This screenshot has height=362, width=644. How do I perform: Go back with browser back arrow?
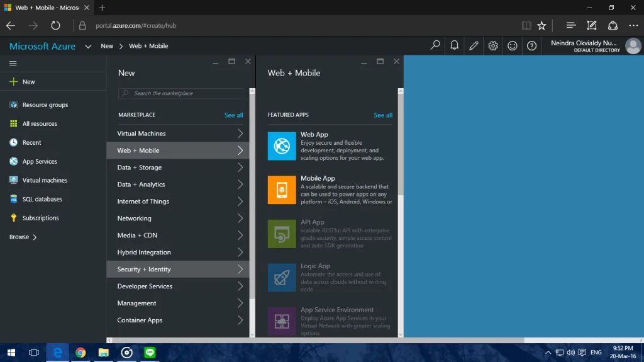click(11, 26)
